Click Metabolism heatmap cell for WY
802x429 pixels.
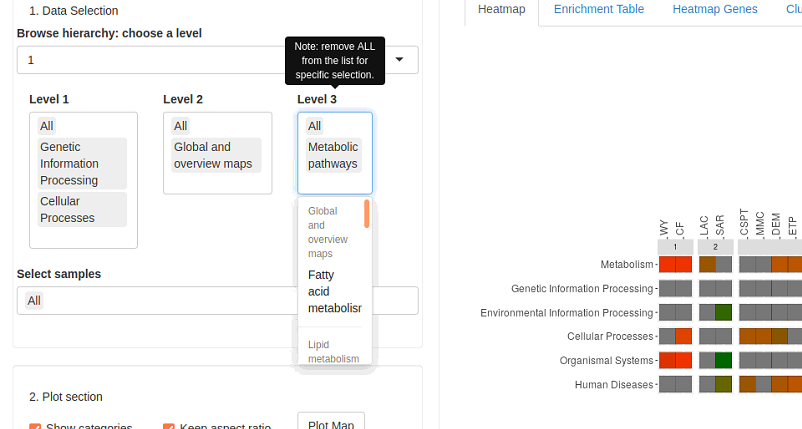tap(667, 264)
